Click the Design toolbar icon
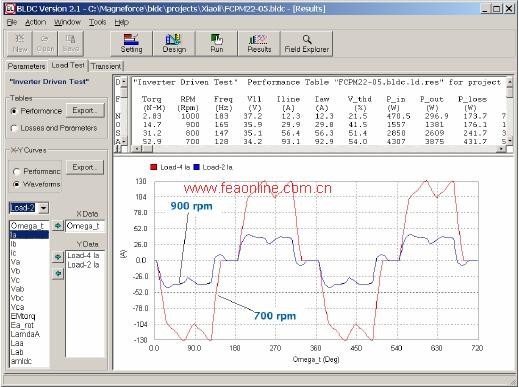Viewport: 519px width, 387px height. click(174, 43)
